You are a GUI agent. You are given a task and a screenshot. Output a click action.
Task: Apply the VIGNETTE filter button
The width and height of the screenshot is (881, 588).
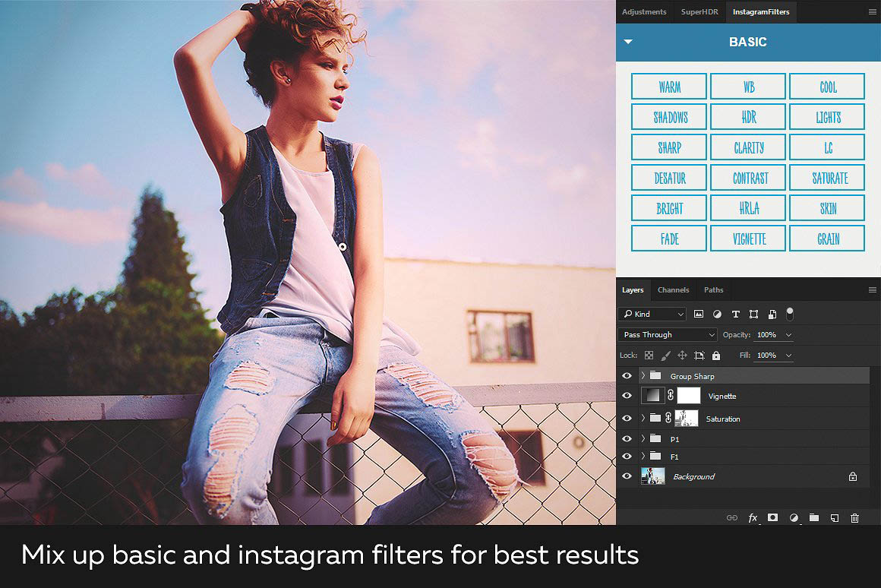tap(749, 239)
